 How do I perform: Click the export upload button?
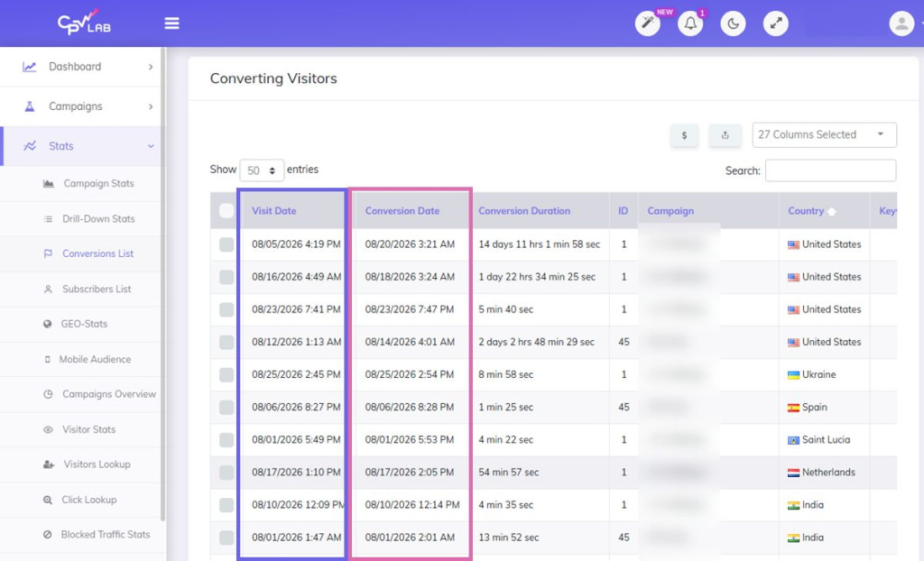[x=725, y=135]
